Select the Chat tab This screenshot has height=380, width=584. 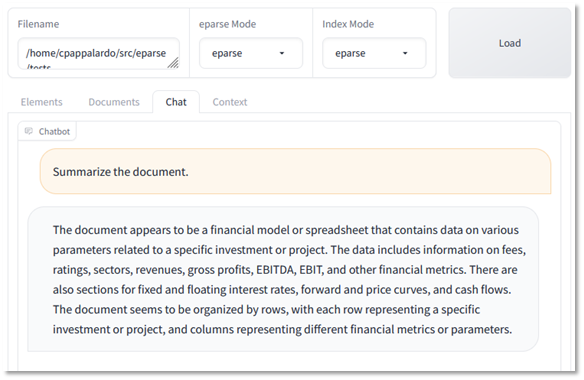coord(176,102)
